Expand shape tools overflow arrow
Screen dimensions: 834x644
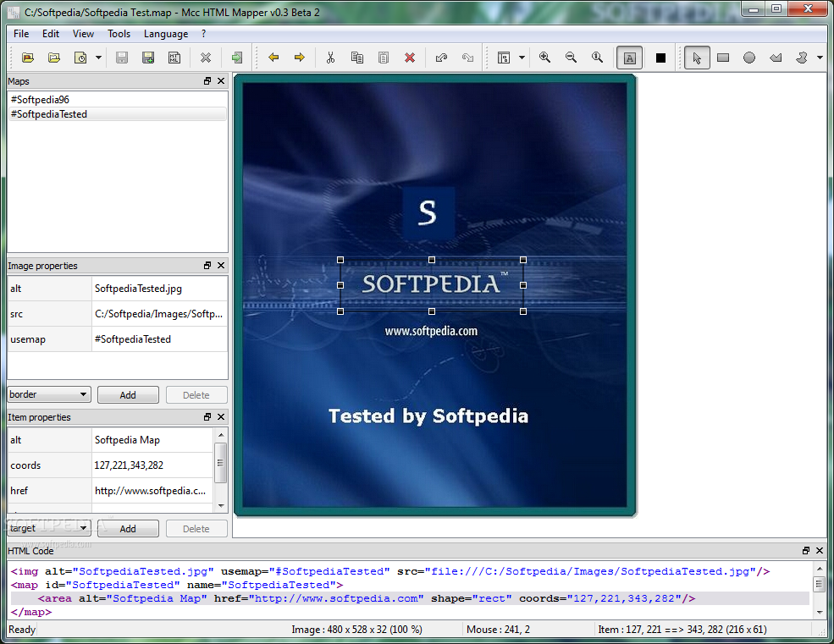point(820,58)
